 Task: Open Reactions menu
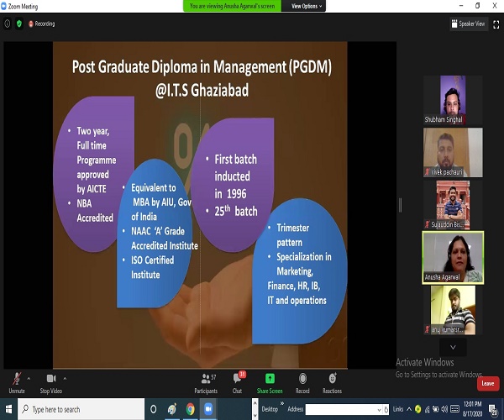point(332,383)
